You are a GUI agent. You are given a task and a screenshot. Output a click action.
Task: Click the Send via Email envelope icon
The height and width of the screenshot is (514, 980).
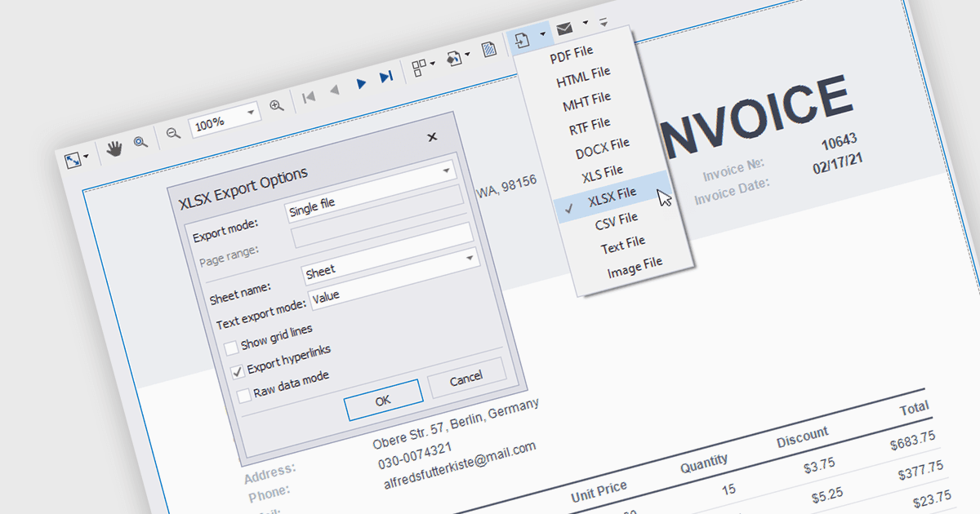pos(564,29)
